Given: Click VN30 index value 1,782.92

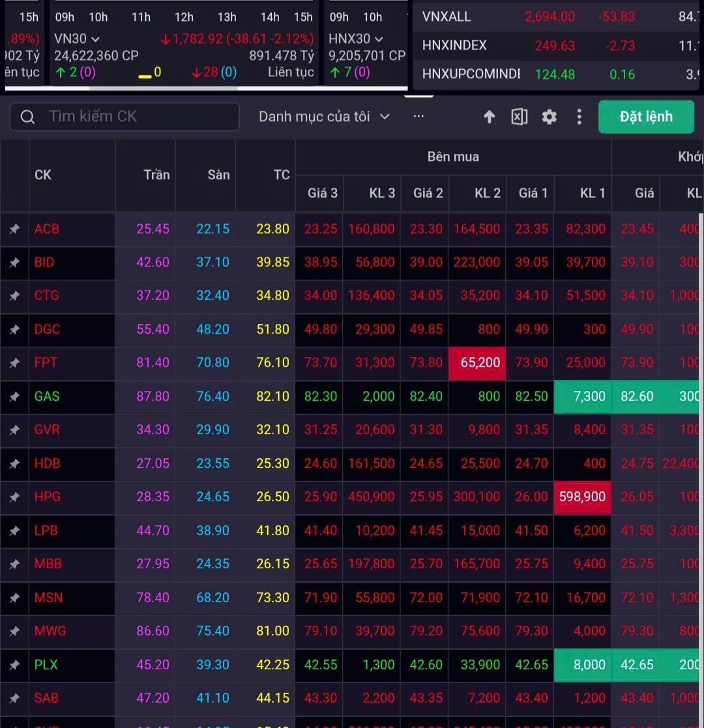Looking at the screenshot, I should click(198, 39).
